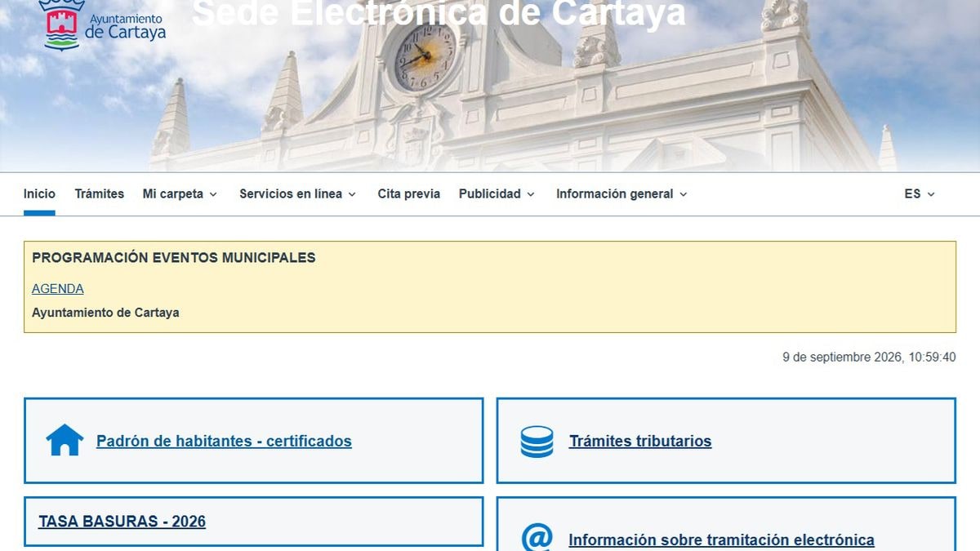Open the Cita previa menu item

pos(408,193)
